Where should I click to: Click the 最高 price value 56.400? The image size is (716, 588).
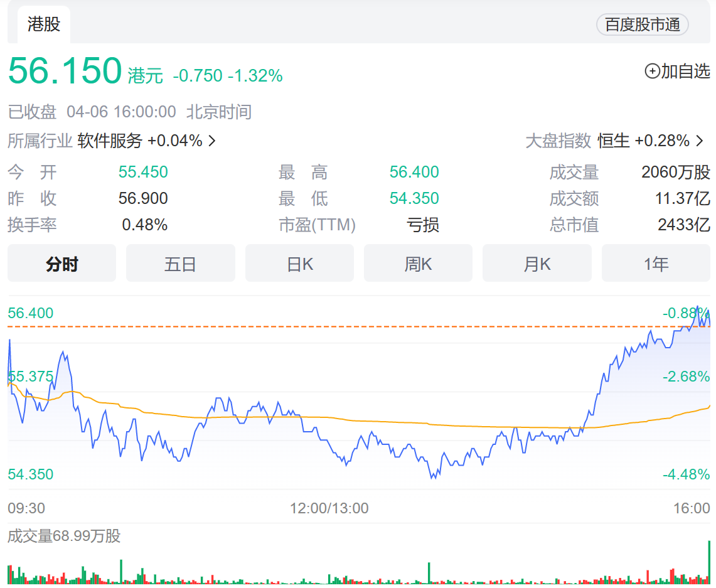tap(414, 172)
